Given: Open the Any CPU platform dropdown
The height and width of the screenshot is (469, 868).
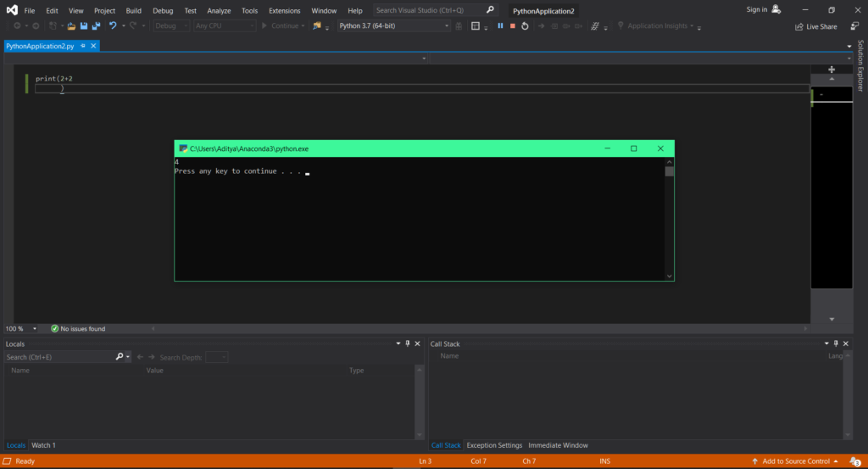Looking at the screenshot, I should point(224,26).
